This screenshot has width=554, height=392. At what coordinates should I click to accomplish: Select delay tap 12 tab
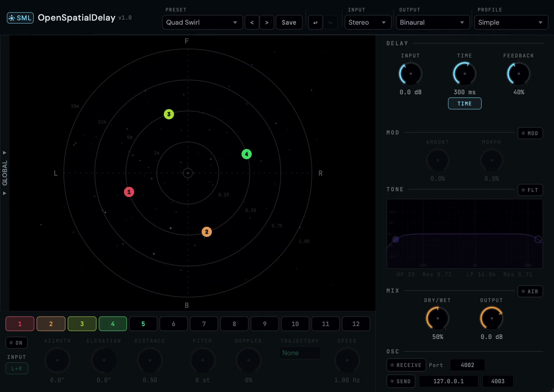[x=356, y=324]
